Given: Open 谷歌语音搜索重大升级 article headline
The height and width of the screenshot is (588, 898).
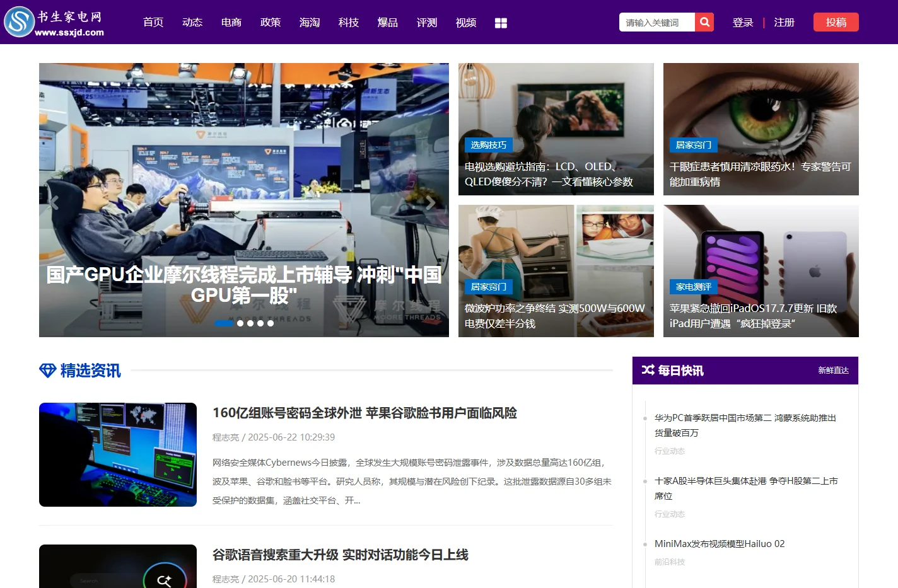Looking at the screenshot, I should pos(341,555).
